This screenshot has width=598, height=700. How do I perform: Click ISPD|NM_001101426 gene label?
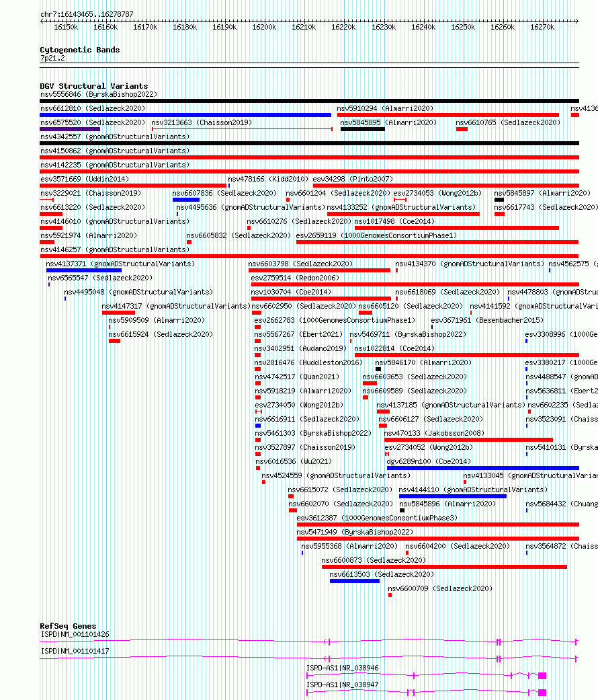(75, 634)
